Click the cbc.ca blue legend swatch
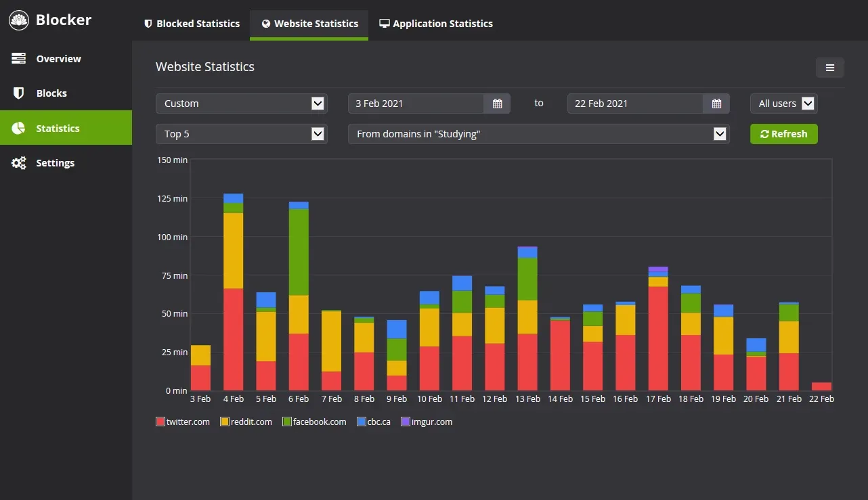The height and width of the screenshot is (500, 868). click(362, 422)
